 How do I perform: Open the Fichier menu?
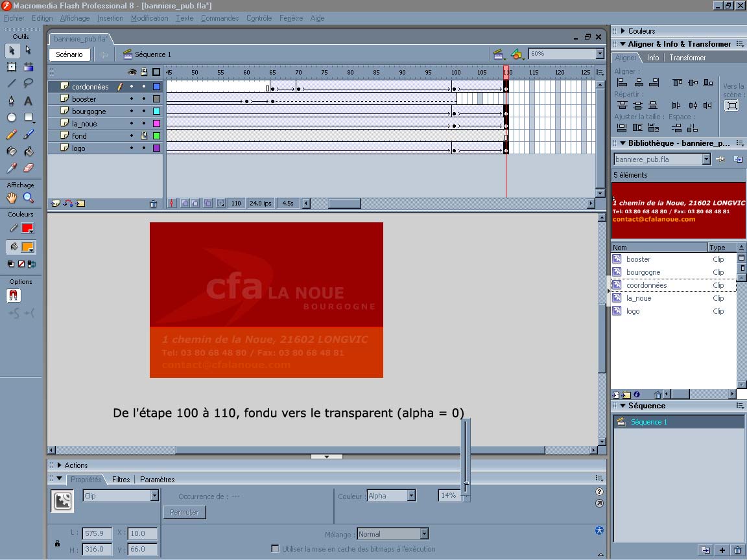point(14,18)
